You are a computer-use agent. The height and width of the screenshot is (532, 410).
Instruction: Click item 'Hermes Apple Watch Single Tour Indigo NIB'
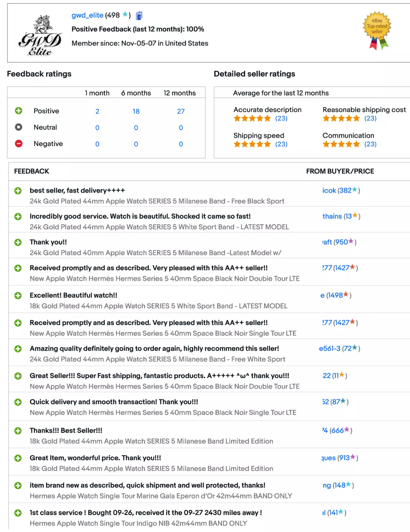click(138, 523)
